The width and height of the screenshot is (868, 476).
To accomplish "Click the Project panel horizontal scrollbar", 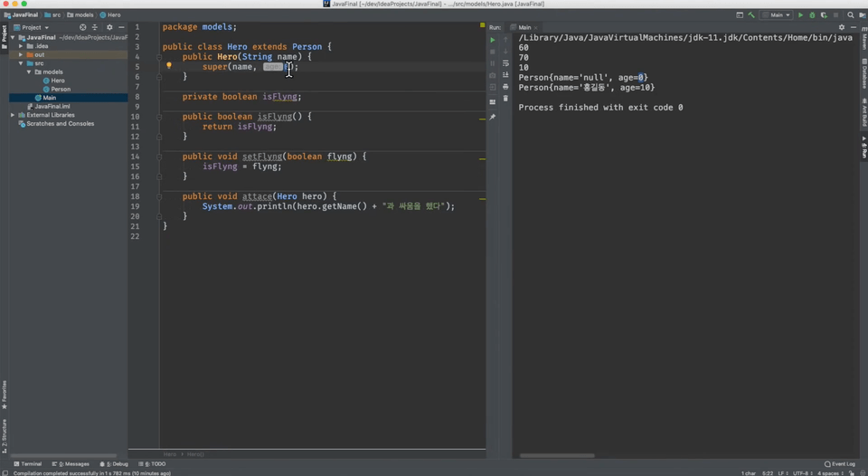I will pos(63,455).
